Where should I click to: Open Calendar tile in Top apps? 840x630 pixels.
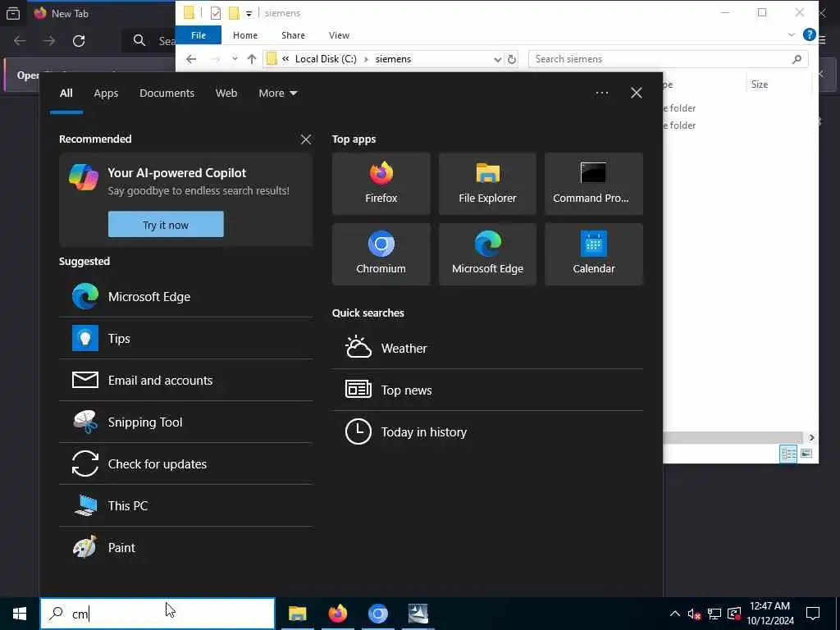[594, 254]
